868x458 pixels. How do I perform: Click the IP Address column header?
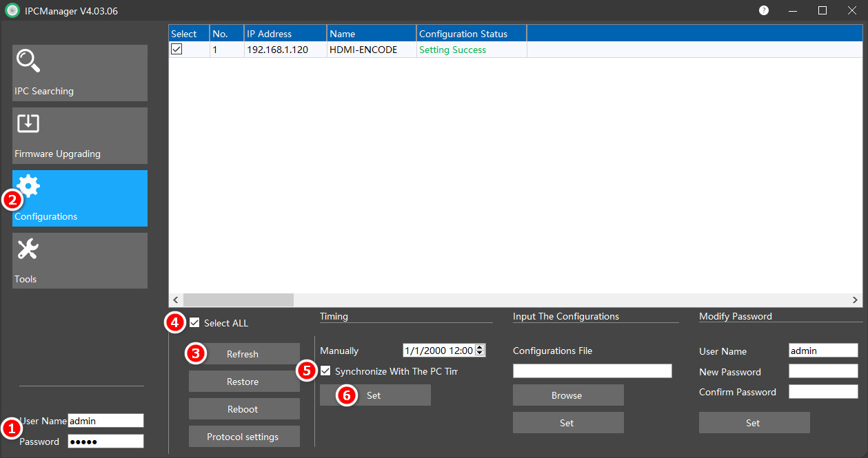285,34
